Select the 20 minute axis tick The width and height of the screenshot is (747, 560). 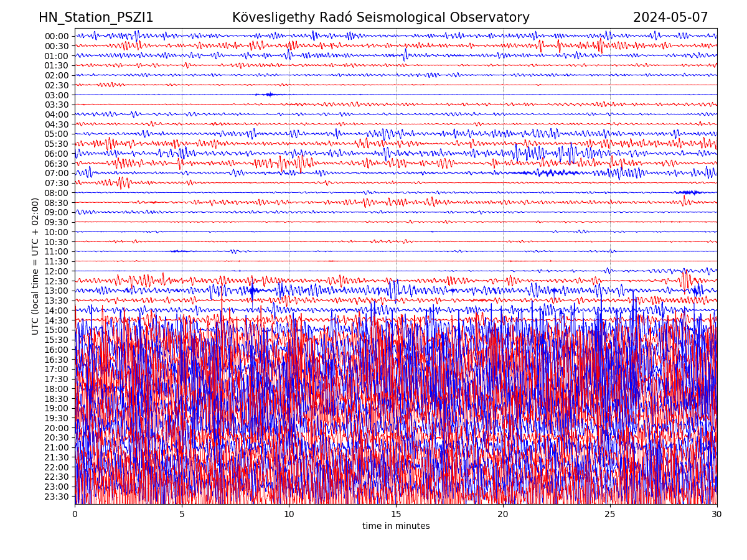(503, 515)
